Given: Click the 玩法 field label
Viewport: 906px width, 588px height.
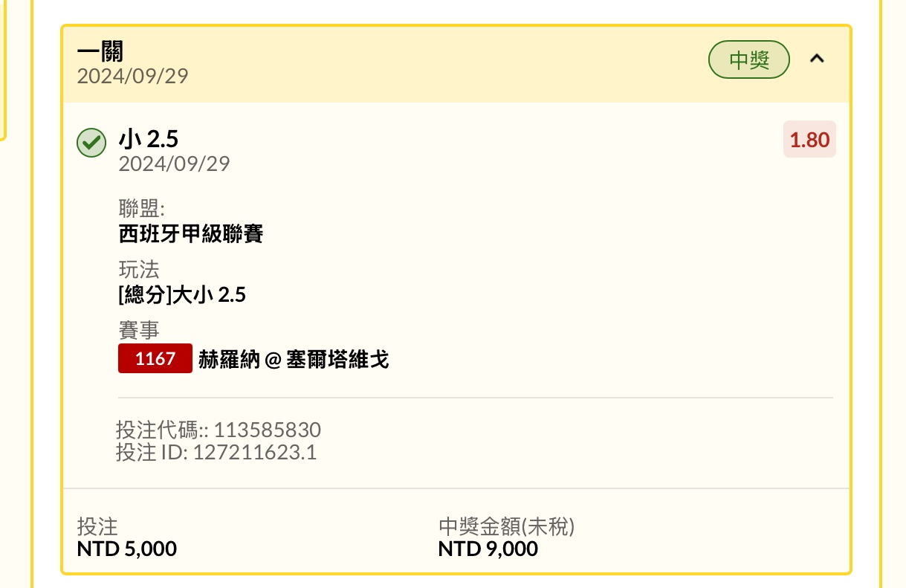Looking at the screenshot, I should click(x=139, y=269).
